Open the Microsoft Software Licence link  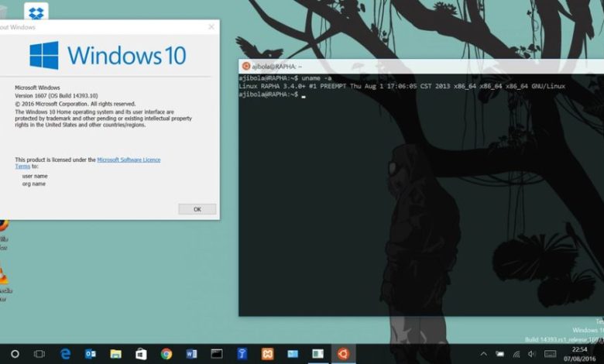click(x=129, y=160)
